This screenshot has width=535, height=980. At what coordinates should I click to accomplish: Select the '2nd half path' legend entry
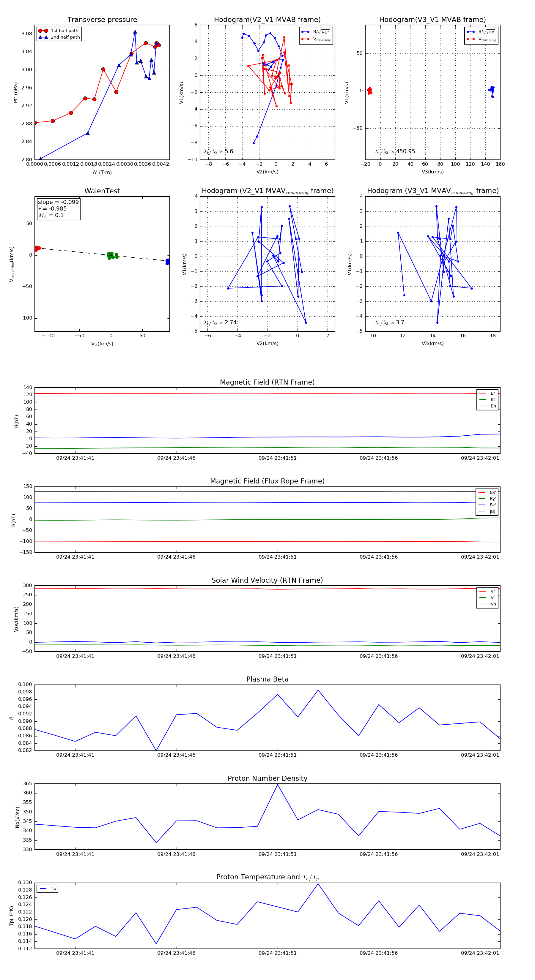pyautogui.click(x=59, y=37)
